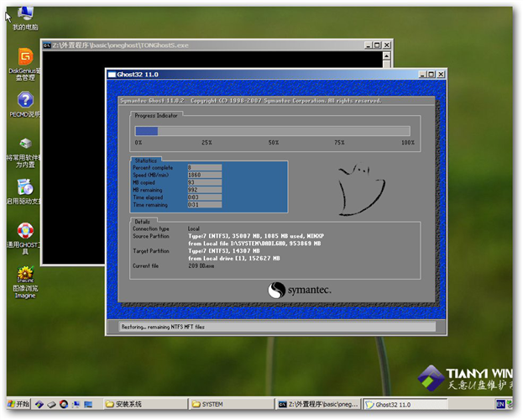Click the driver support desktop icon
The height and width of the screenshot is (420, 523).
point(25,187)
